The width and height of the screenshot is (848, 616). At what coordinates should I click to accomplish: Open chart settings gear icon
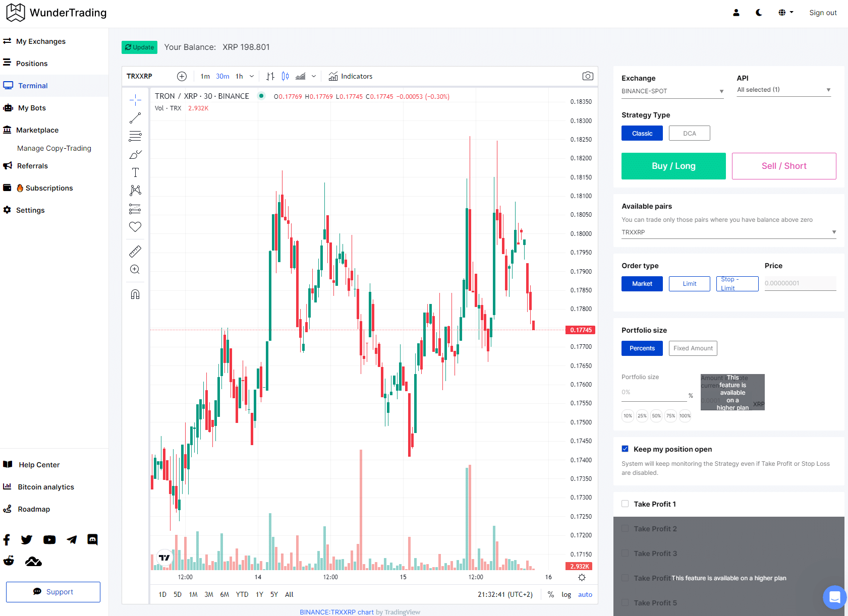582,577
